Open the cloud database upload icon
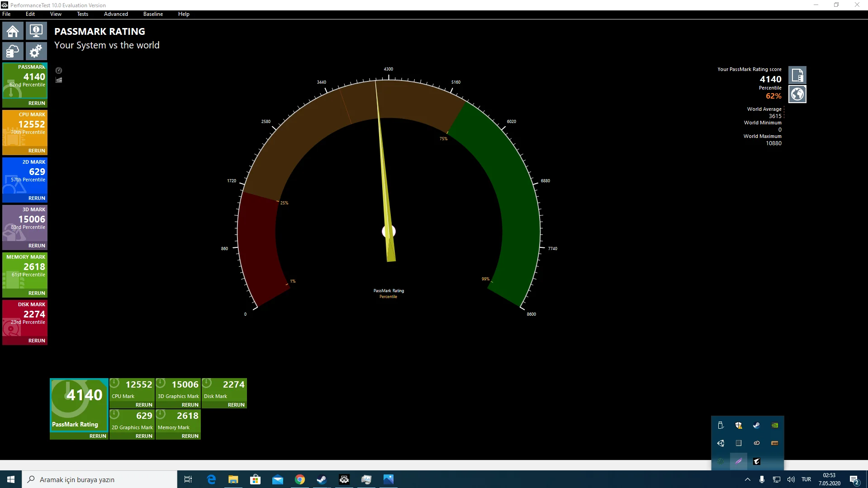 tap(12, 51)
